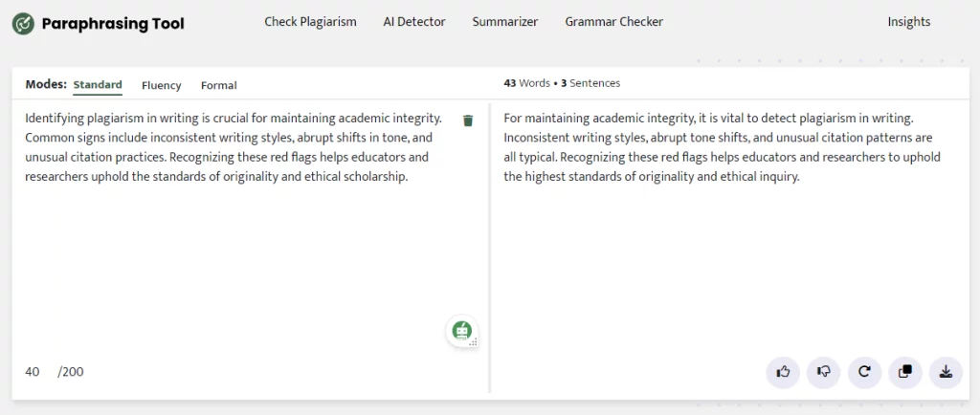Download the paraphrased output
The height and width of the screenshot is (415, 980).
point(946,372)
